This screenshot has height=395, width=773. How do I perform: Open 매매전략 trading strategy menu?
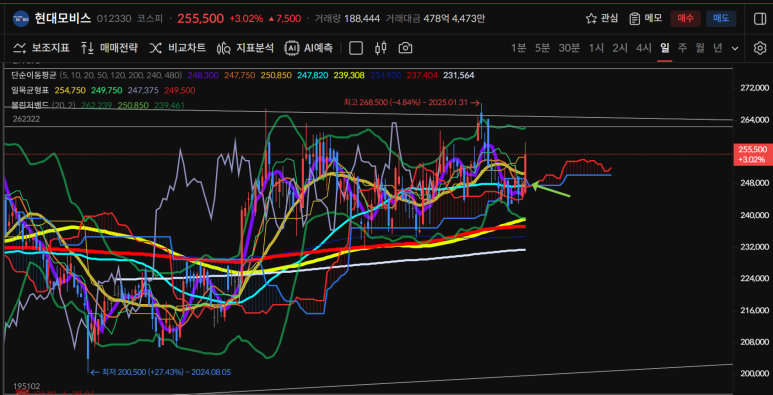pos(109,48)
